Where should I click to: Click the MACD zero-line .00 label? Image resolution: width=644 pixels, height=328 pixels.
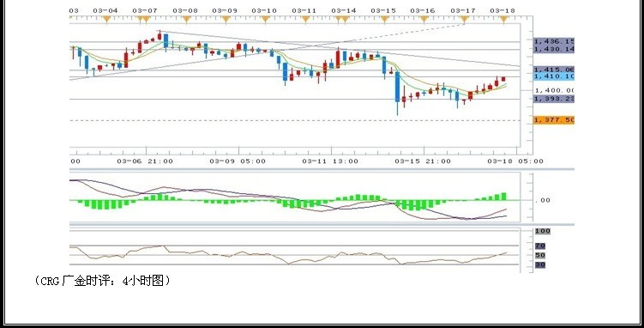[543, 200]
